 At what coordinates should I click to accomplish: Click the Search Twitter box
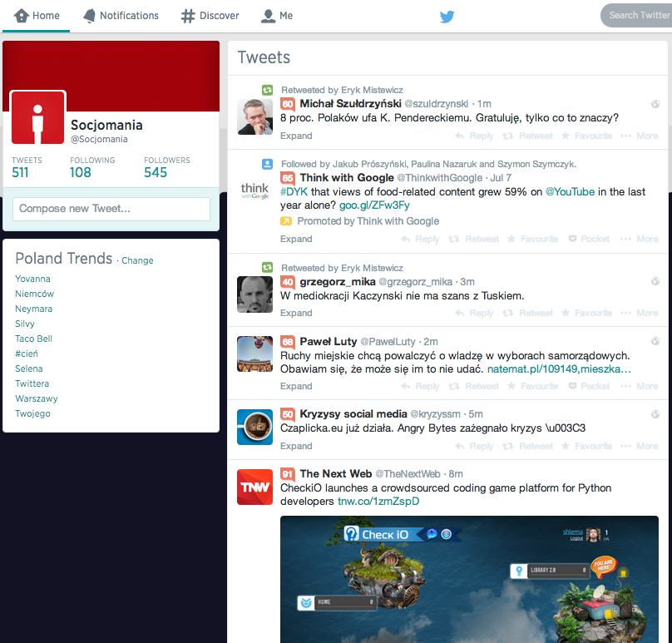[636, 16]
